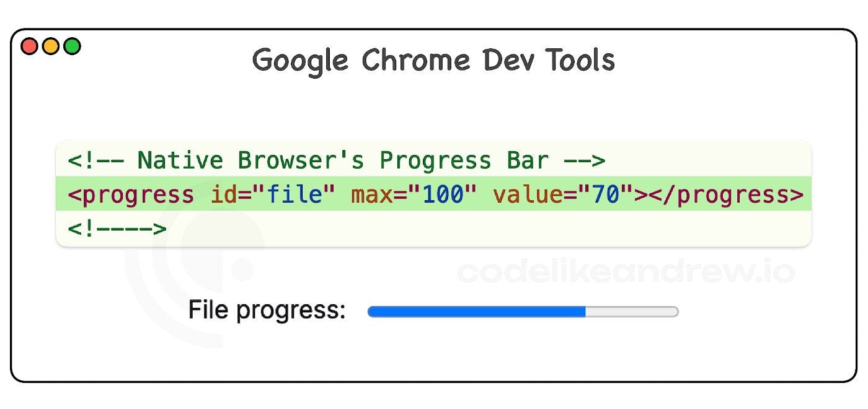Viewport: 868px width, 409px height.
Task: Click the blue filled portion of progress bar
Action: coord(476,312)
